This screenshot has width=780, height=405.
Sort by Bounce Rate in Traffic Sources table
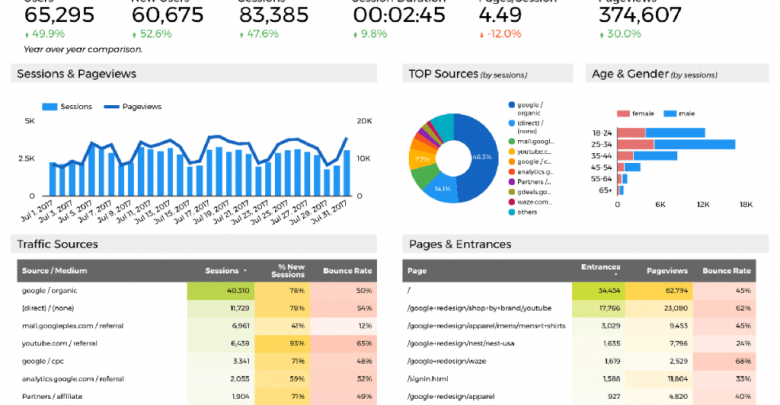coord(347,271)
